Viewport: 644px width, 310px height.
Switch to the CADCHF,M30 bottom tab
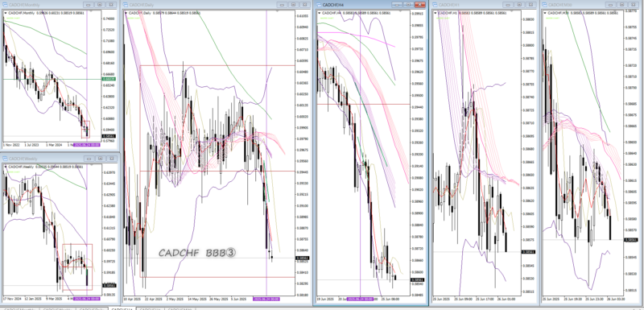(x=180, y=308)
